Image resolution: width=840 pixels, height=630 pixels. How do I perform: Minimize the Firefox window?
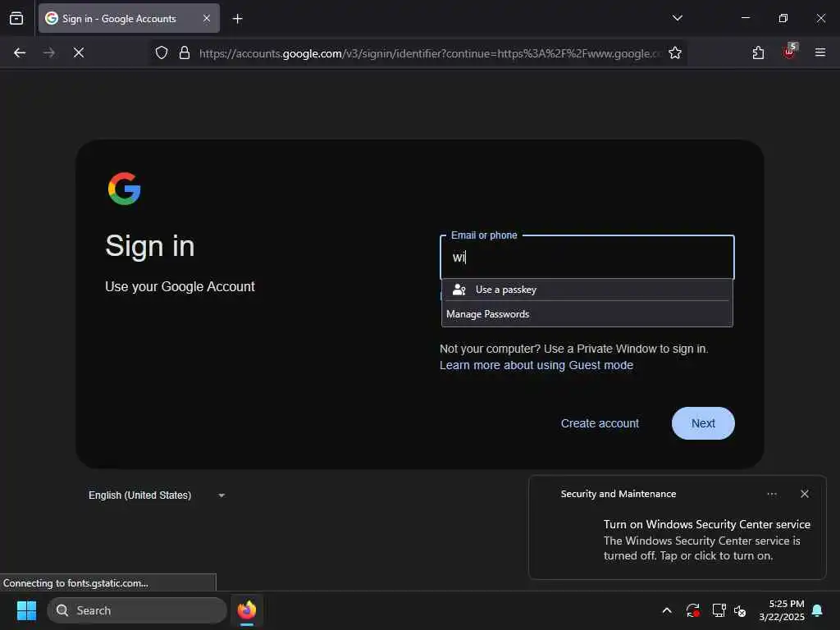[745, 18]
